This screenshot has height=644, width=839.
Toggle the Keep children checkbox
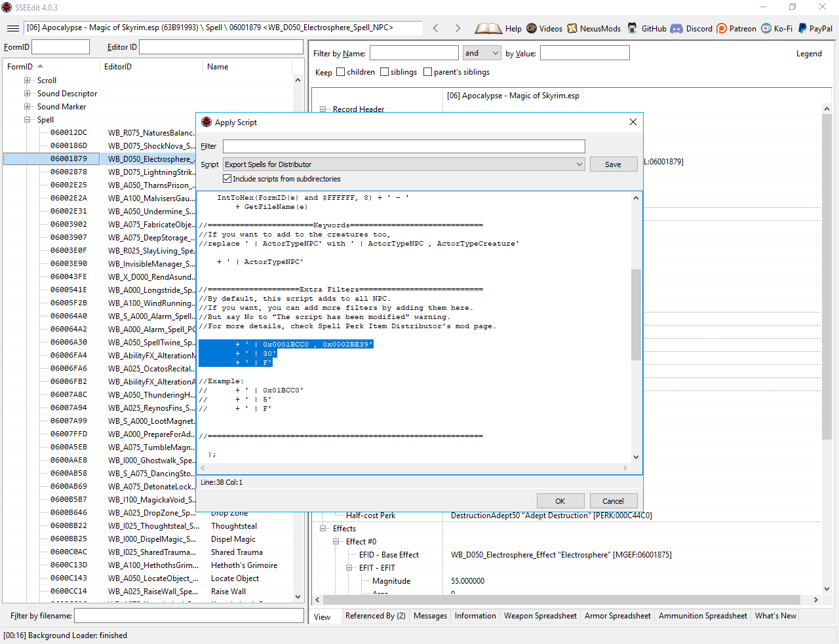pyautogui.click(x=341, y=72)
